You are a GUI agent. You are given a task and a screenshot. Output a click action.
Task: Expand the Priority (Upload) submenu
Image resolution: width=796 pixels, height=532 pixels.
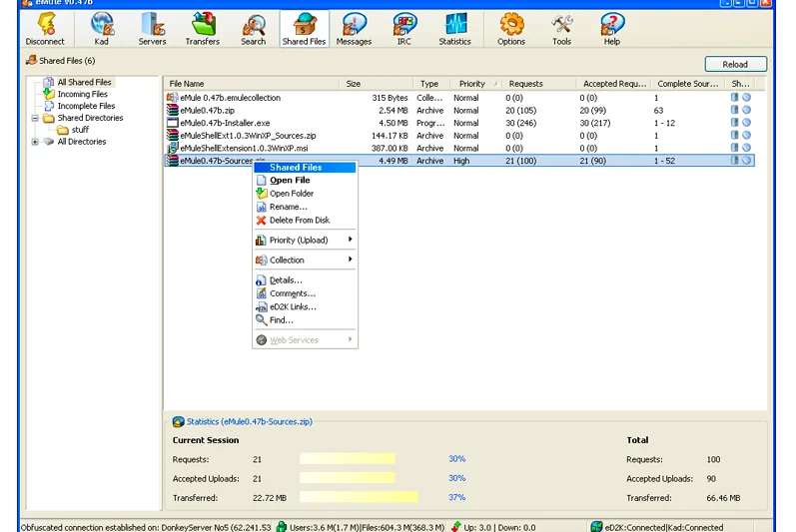coord(306,241)
